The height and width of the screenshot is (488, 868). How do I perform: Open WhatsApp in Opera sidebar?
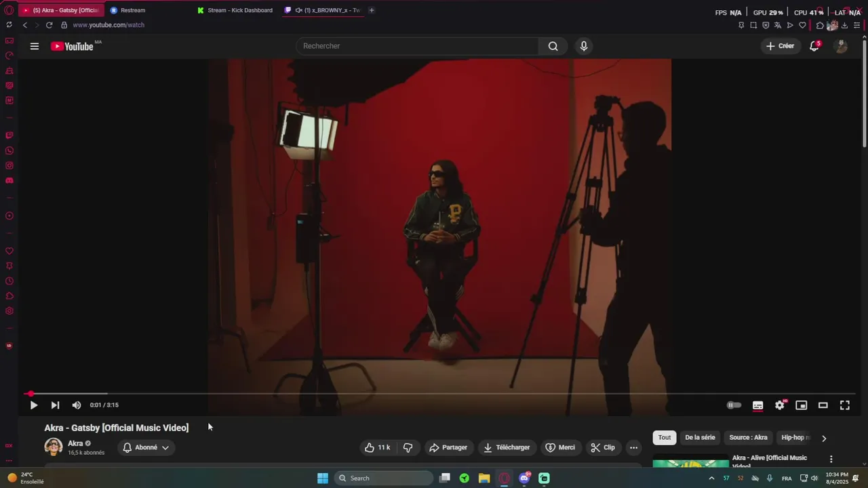coord(9,150)
